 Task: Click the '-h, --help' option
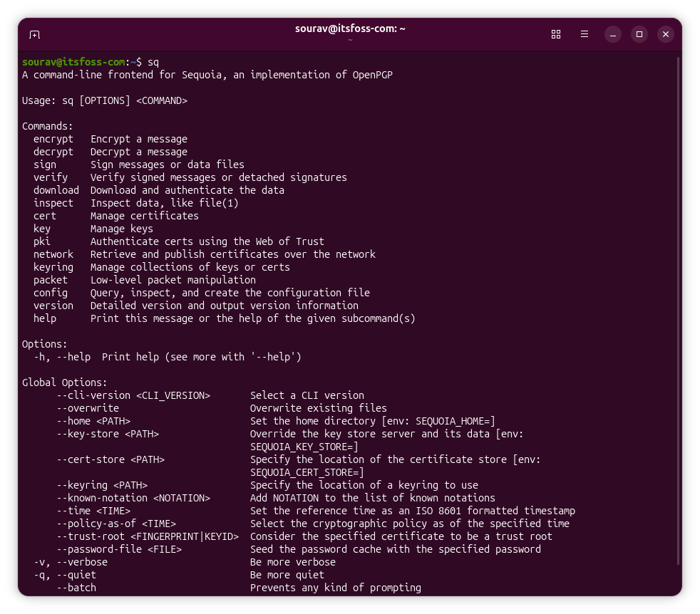coord(62,357)
